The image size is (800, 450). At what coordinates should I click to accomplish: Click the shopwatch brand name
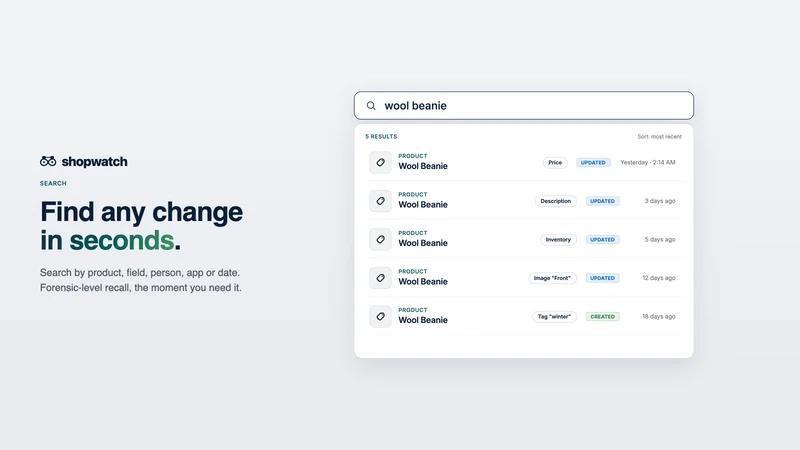pos(94,162)
